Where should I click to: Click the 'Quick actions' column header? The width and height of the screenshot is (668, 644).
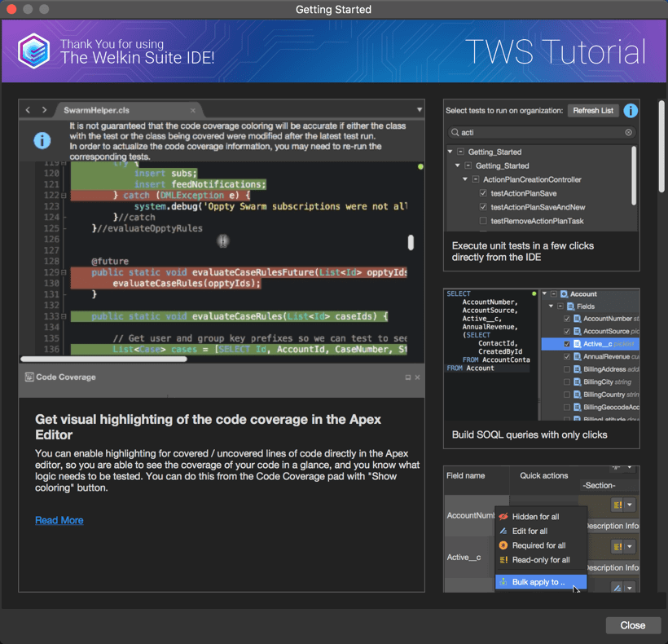click(x=543, y=475)
